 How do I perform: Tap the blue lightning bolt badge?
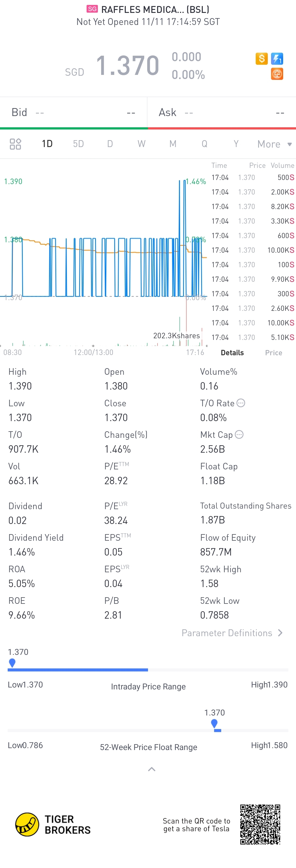(277, 59)
